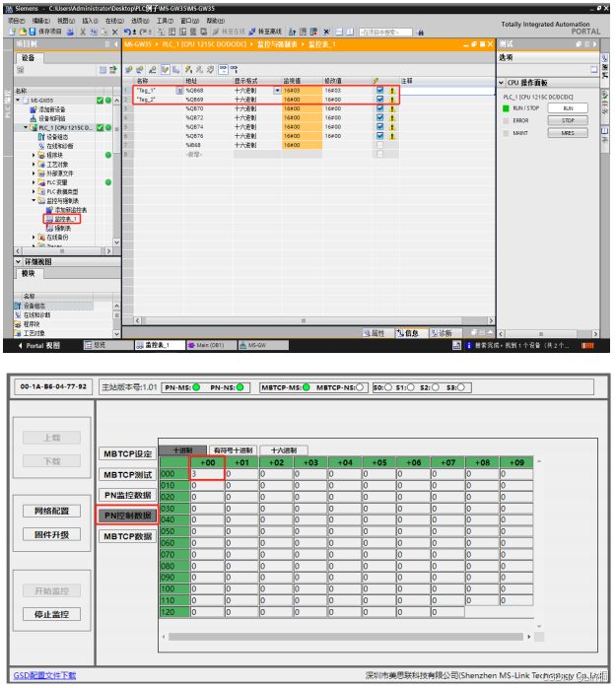
Task: Collapse the CPU 操作面板 section
Action: coord(501,83)
